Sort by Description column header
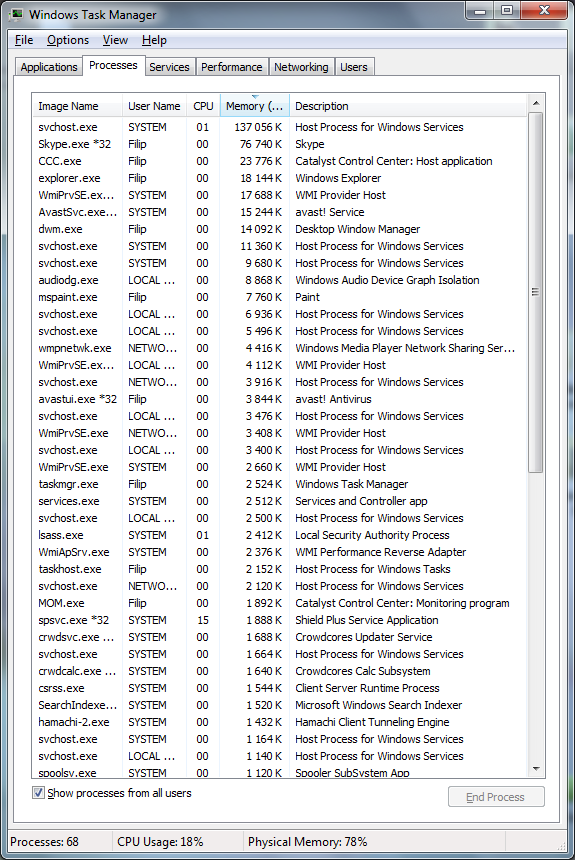575x860 pixels. click(408, 106)
